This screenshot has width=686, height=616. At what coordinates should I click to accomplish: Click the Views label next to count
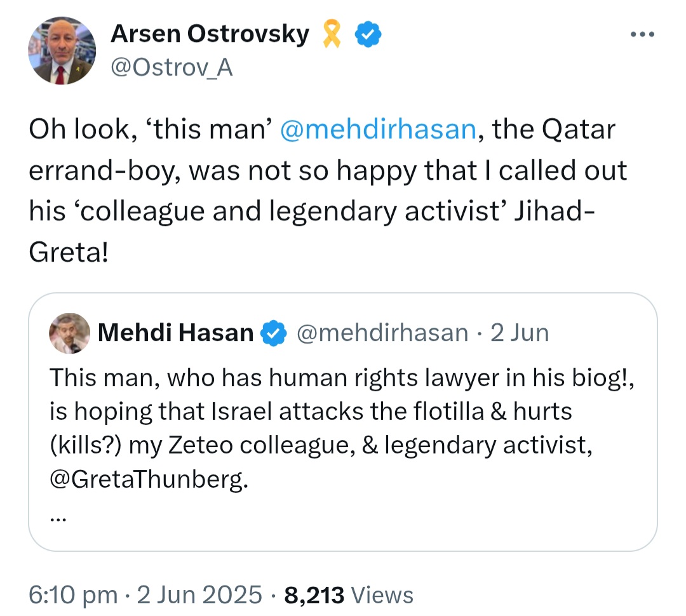[382, 595]
